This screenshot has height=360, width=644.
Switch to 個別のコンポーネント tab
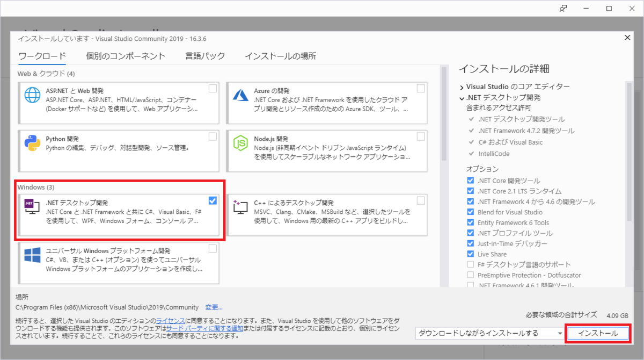tap(126, 56)
